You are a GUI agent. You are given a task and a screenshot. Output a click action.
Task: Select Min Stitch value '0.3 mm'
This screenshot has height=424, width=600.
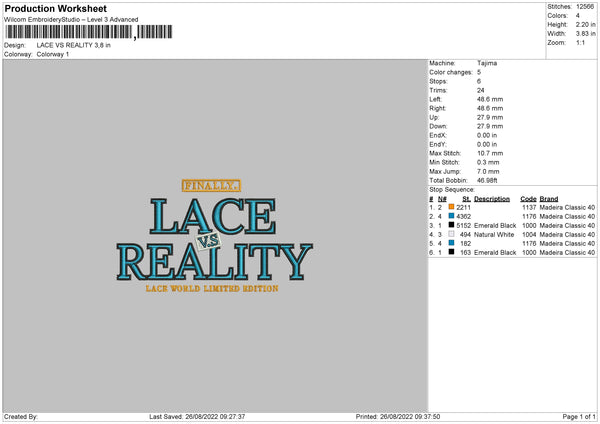click(488, 162)
